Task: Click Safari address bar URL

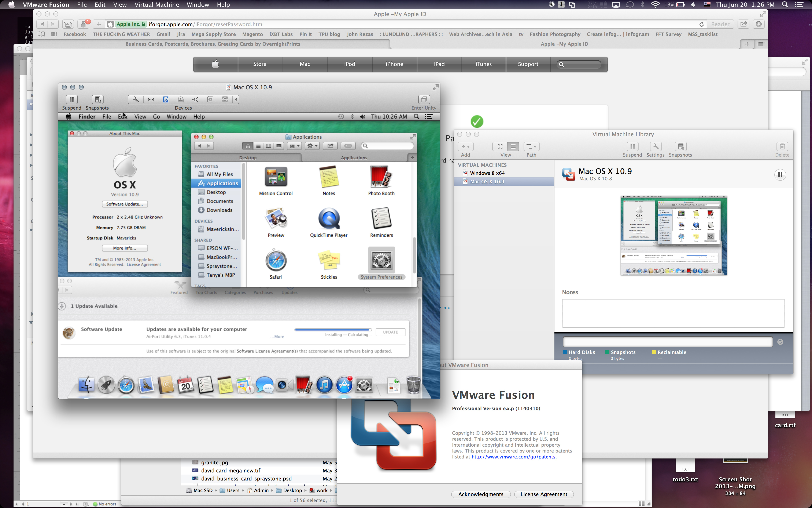Action: 206,24
